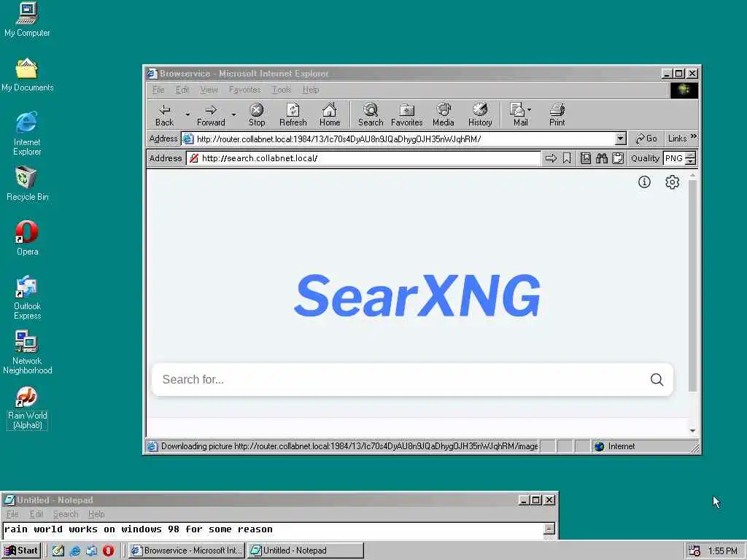
Task: Open the Edit menu in Notepad
Action: pos(36,514)
